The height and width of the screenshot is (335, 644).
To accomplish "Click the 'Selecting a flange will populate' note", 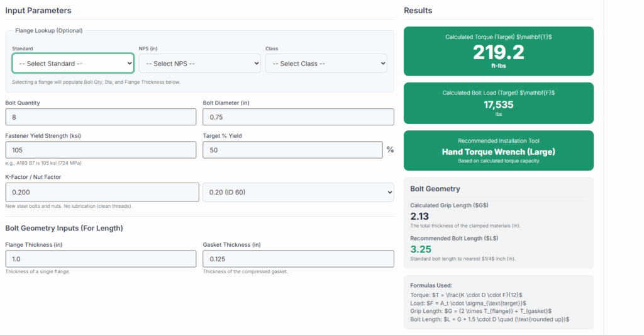I will pos(96,82).
